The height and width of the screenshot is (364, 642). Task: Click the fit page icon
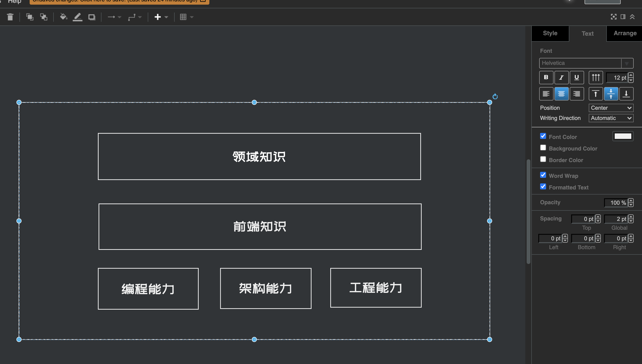pyautogui.click(x=614, y=17)
